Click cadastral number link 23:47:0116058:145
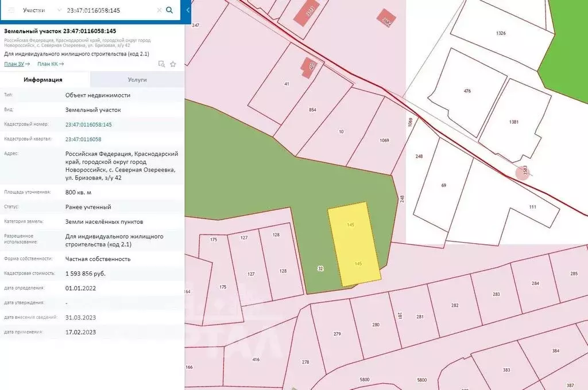588x390 pixels. tap(88, 124)
